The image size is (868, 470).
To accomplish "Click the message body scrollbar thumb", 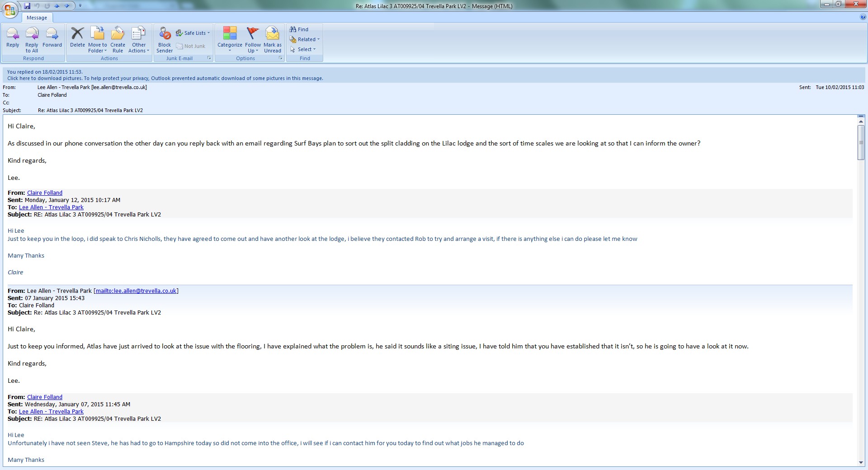I will (x=861, y=142).
